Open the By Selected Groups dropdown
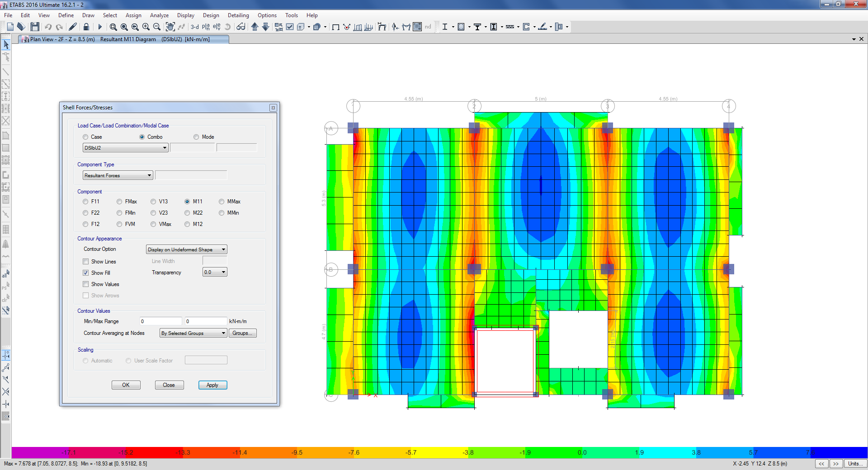This screenshot has width=868, height=470. tap(193, 333)
